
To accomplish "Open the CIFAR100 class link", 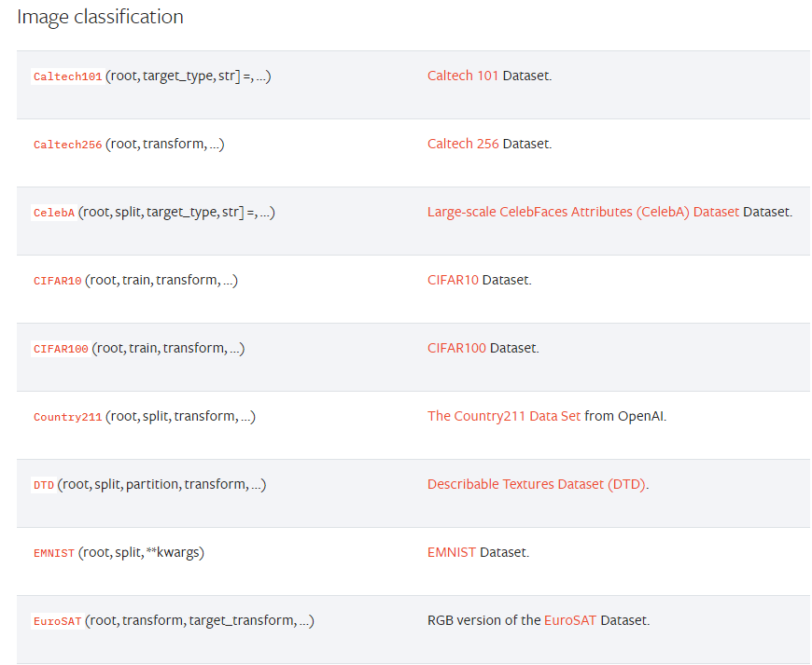I will pos(61,349).
